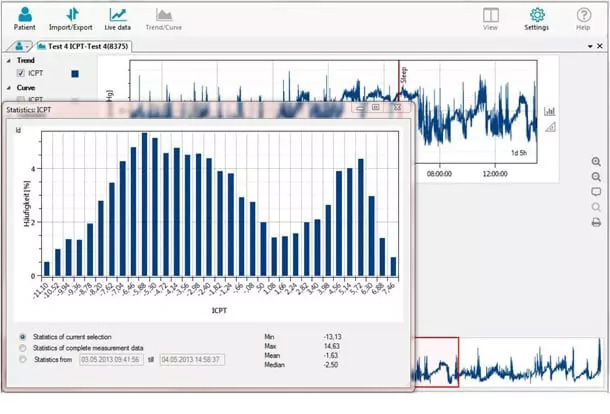Open the histogram statistics icon beside chart
This screenshot has width=610, height=414.
pos(550,111)
